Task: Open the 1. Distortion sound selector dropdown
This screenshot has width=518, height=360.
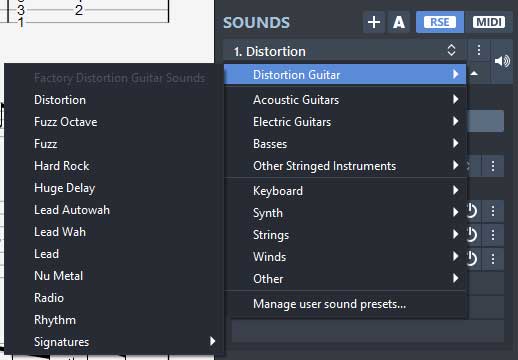Action: [x=345, y=51]
